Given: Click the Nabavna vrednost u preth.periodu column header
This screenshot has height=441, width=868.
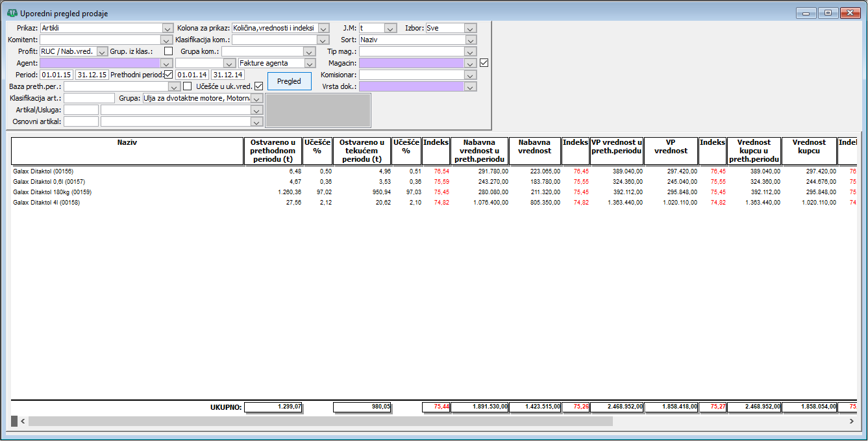Looking at the screenshot, I should (x=480, y=151).
